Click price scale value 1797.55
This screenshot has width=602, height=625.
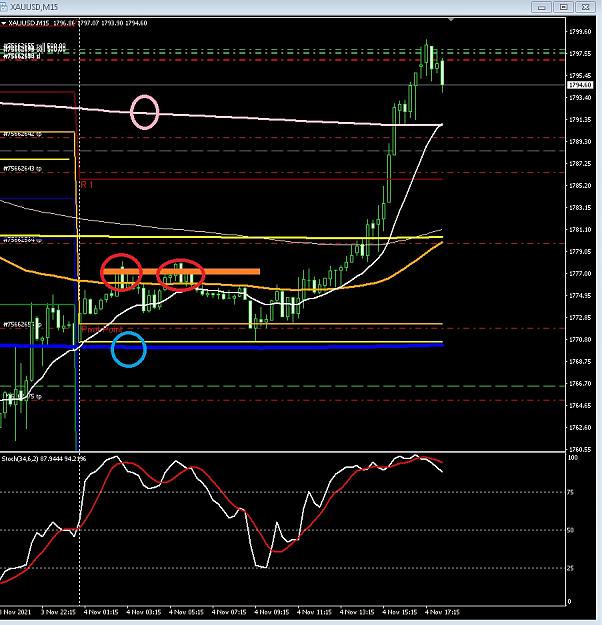tap(580, 53)
